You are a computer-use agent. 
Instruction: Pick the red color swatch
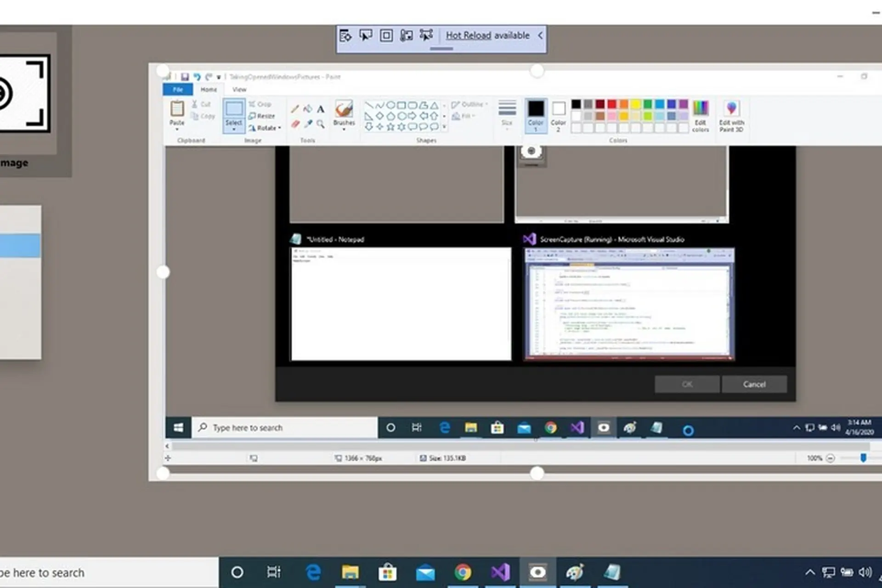[612, 105]
